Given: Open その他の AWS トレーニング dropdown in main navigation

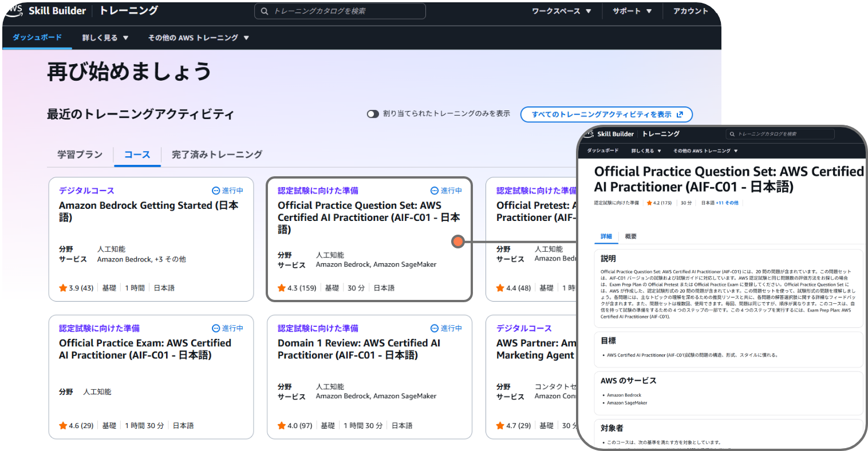Looking at the screenshot, I should click(198, 38).
